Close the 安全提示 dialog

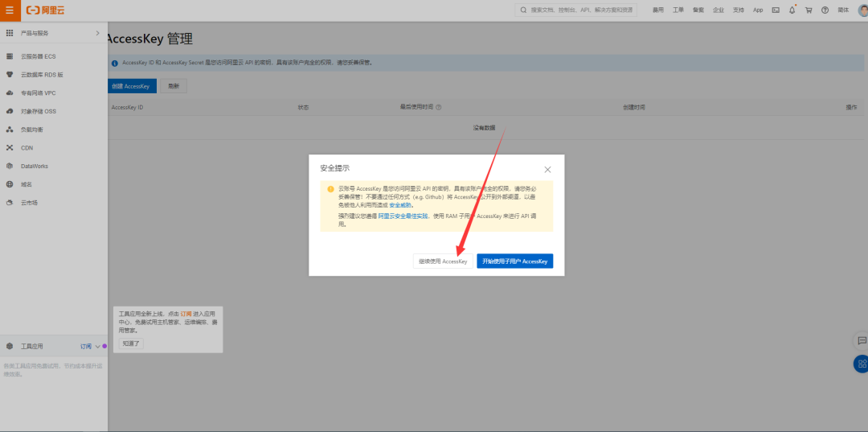[x=547, y=170]
